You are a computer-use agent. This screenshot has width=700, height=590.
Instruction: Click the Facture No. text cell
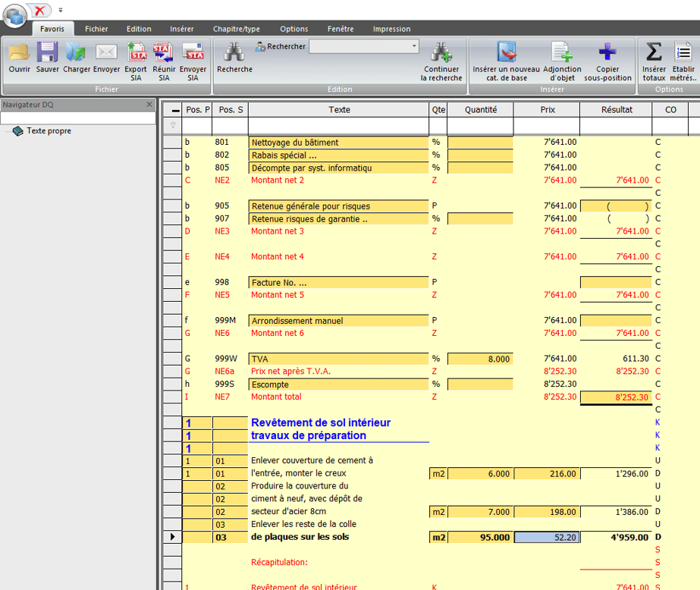[x=339, y=283]
